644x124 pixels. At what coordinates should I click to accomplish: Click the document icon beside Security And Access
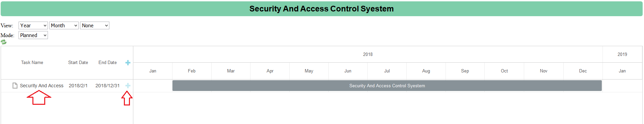pos(15,86)
